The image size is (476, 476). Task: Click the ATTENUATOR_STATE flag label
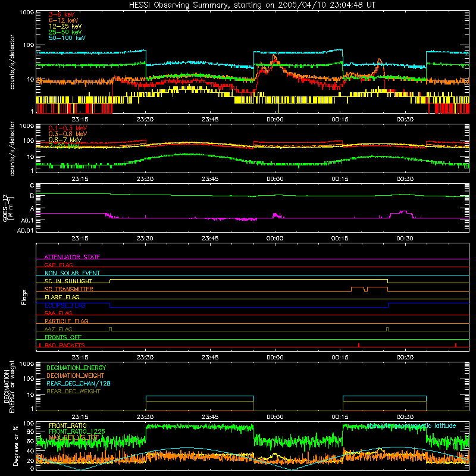72,257
